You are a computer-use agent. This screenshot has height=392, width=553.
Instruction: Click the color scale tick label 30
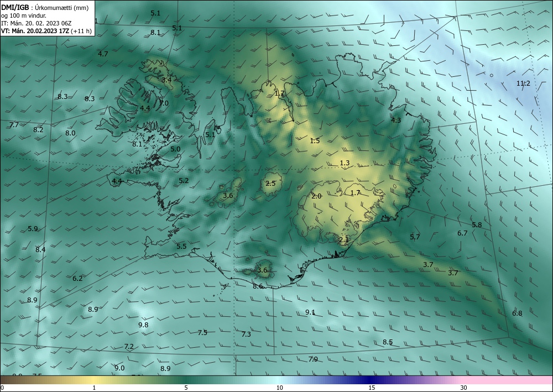tap(464, 388)
